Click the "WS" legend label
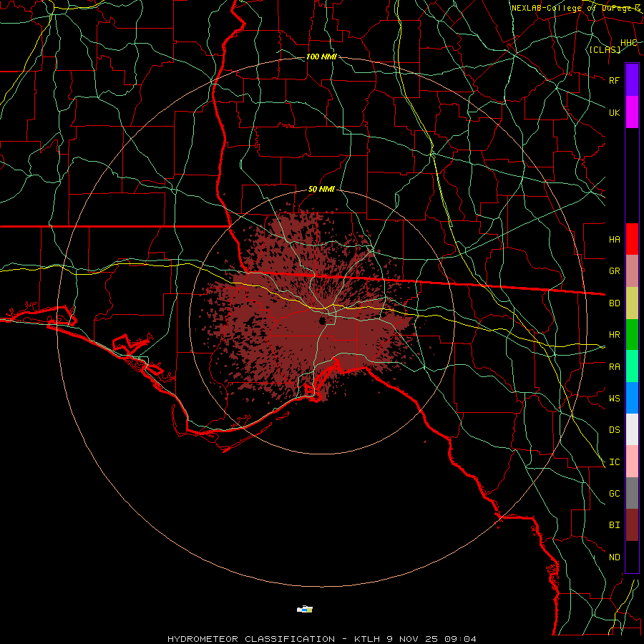The width and height of the screenshot is (644, 644). [614, 399]
